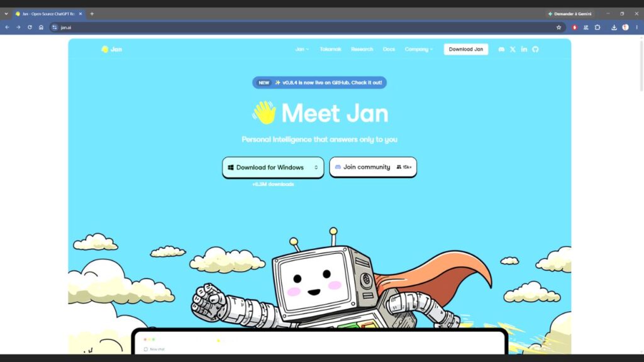Open the LinkedIn icon link
Image resolution: width=644 pixels, height=362 pixels.
524,49
